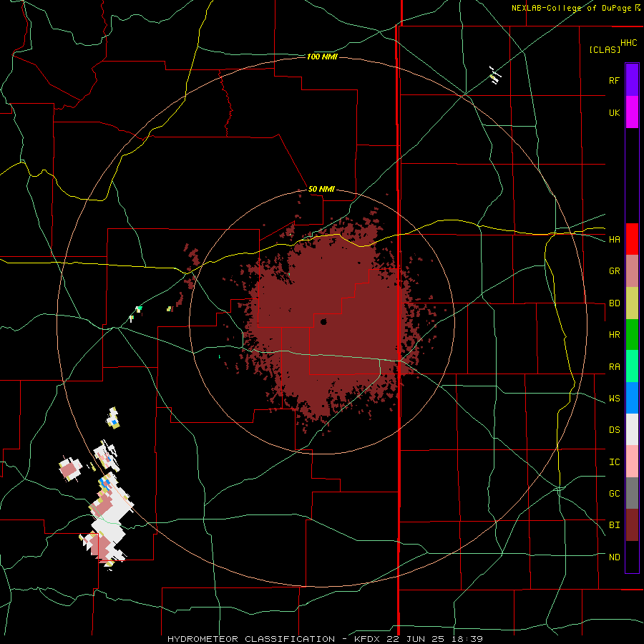Click the HR green legend swatch

632,335
